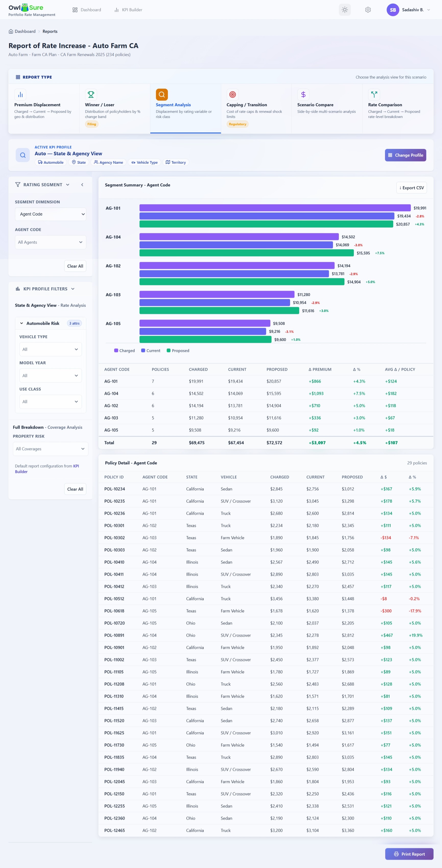Click the Territory map tag chip

coord(175,162)
